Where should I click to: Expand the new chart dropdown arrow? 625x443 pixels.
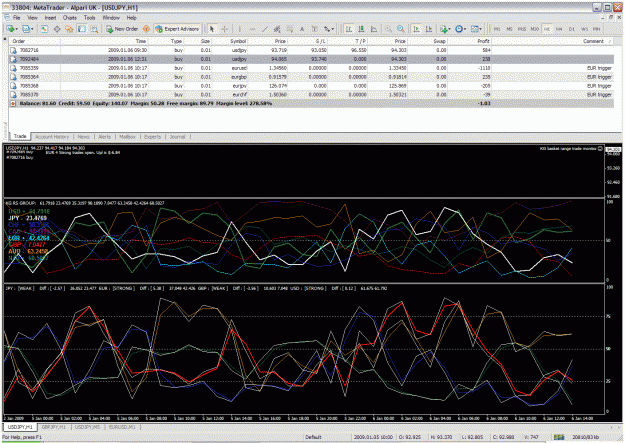pyautogui.click(x=17, y=29)
